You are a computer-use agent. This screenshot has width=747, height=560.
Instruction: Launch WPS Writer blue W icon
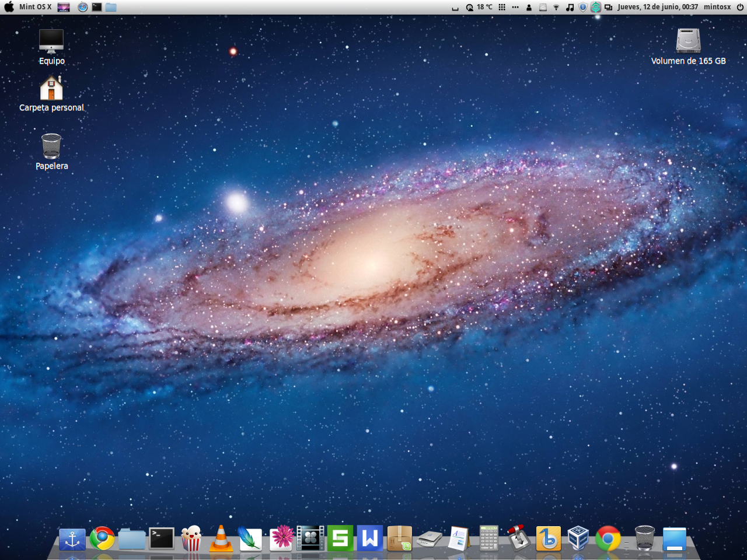pyautogui.click(x=370, y=538)
